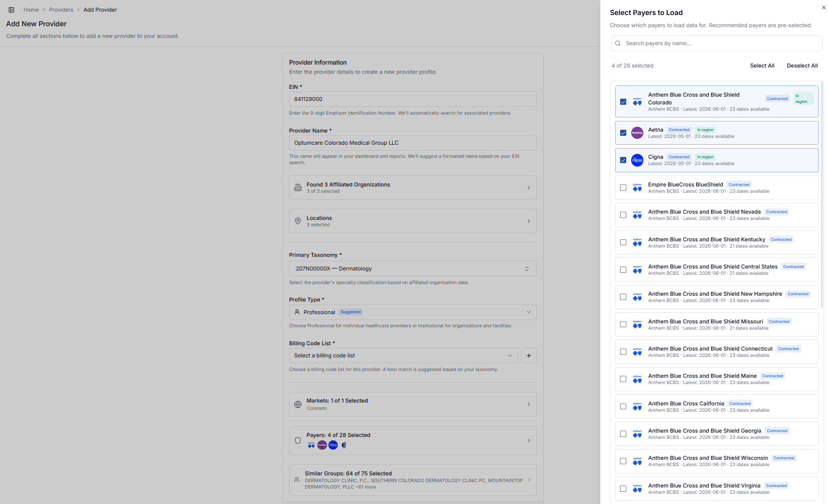The height and width of the screenshot is (504, 828).
Task: Uncheck Anthem Blue Cross and Blue Shield Colorado
Action: tap(623, 101)
